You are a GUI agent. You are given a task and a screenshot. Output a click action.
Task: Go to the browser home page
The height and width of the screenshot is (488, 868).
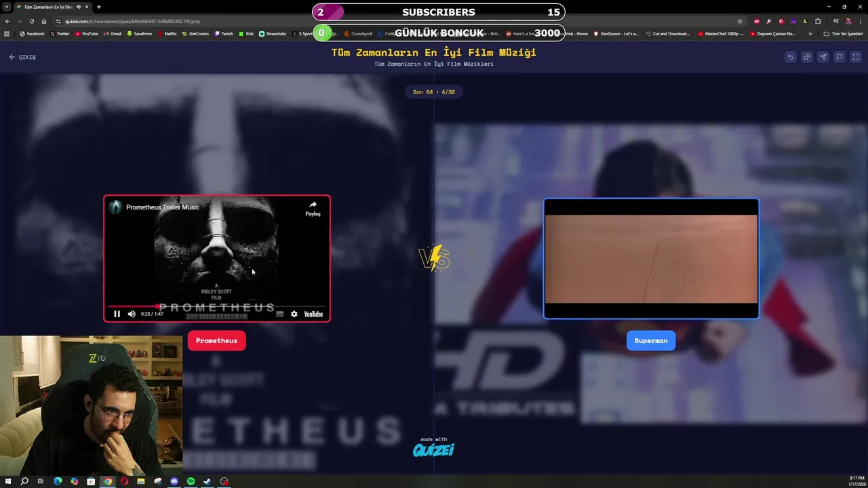click(44, 21)
